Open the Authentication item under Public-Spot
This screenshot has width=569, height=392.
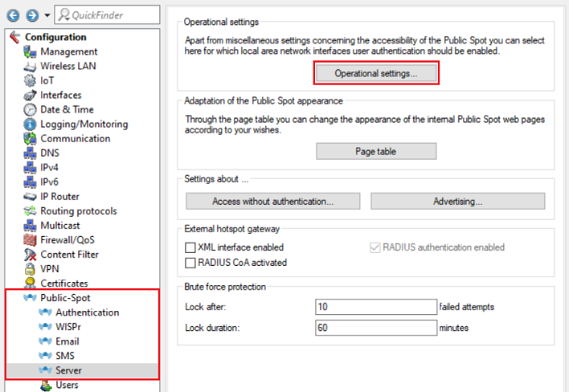point(87,312)
